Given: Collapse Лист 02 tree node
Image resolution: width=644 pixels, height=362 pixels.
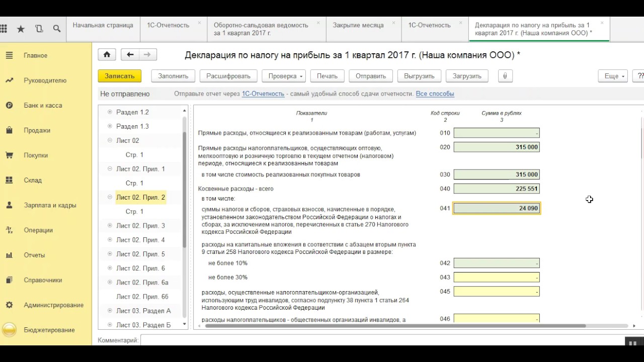Looking at the screenshot, I should 110,140.
